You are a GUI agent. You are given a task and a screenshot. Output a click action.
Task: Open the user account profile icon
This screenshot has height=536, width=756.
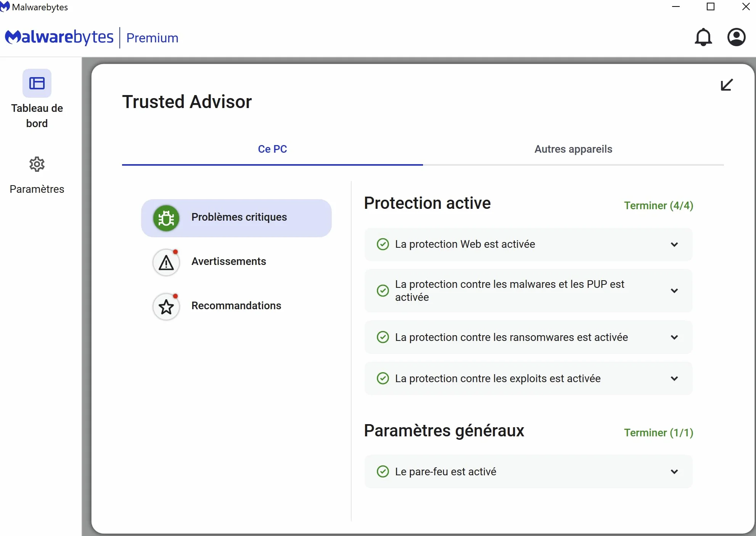(x=736, y=37)
